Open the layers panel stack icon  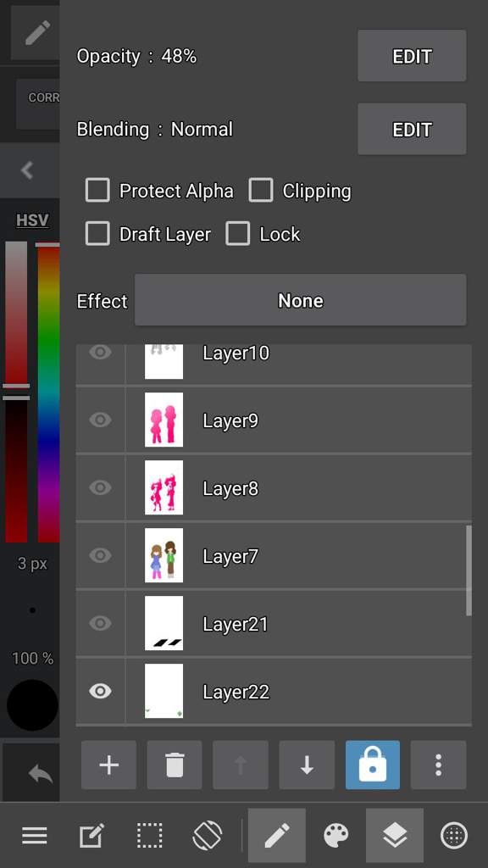(x=395, y=835)
